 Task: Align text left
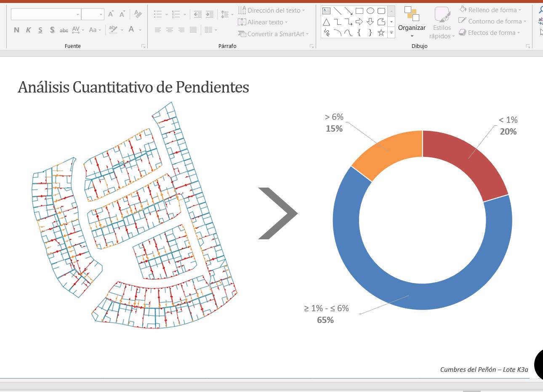click(158, 30)
